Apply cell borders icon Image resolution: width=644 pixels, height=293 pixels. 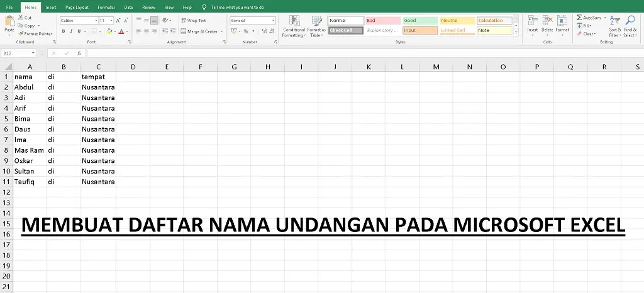click(x=94, y=31)
